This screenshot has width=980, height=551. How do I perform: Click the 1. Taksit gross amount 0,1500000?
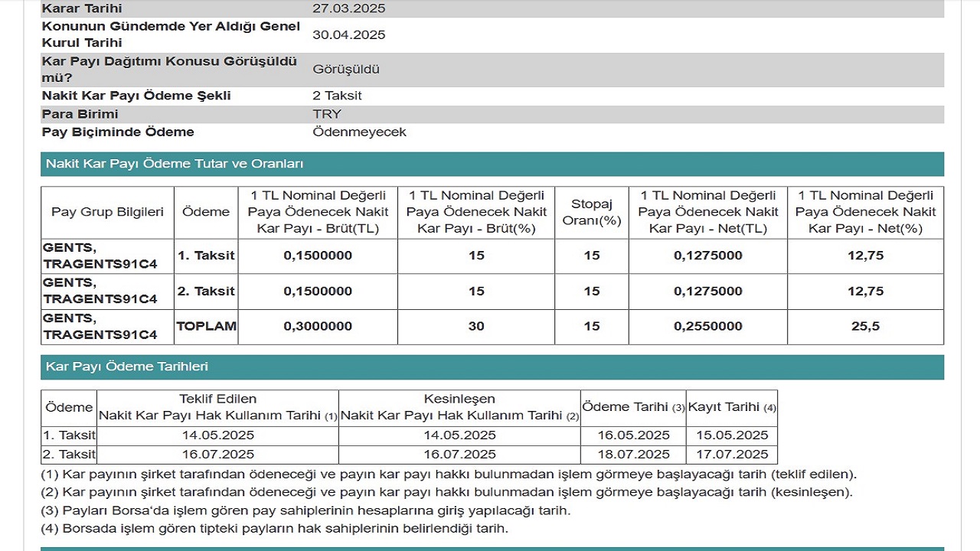coord(318,256)
